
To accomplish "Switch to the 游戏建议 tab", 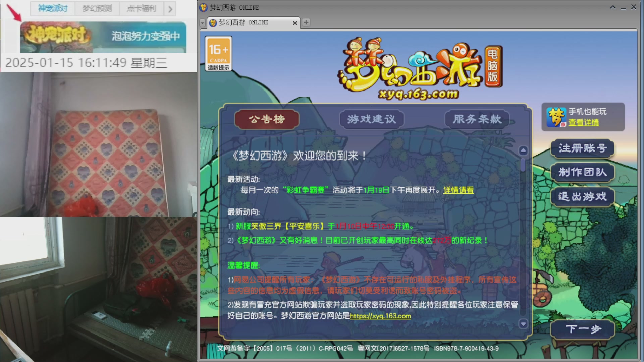I will (372, 119).
